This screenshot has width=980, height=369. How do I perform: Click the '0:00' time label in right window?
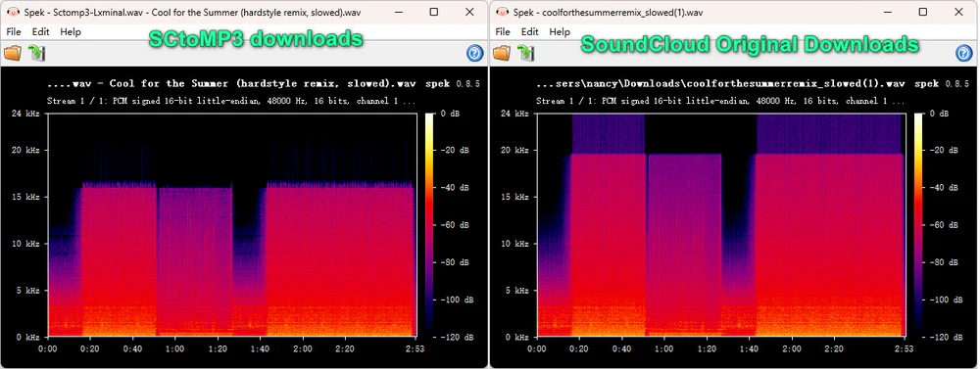point(537,348)
